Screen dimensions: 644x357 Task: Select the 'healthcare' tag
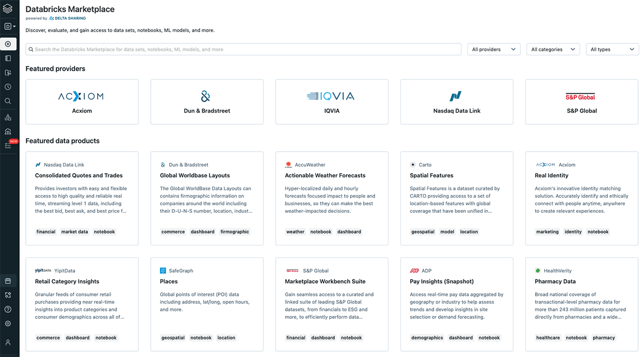pyautogui.click(x=548, y=338)
